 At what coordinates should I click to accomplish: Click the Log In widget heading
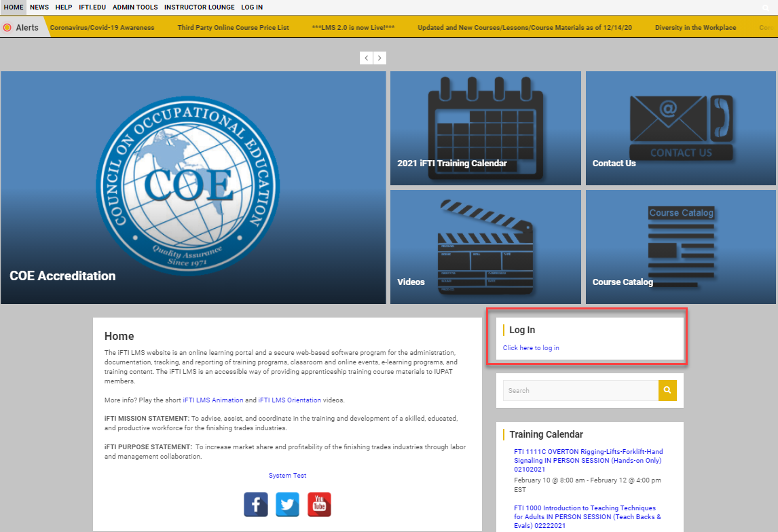coord(522,330)
